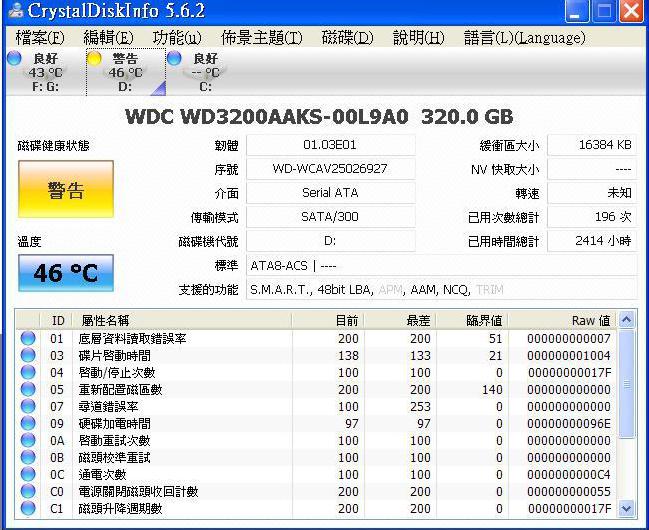The height and width of the screenshot is (530, 649).
Task: Open the 磁碟(D) menu
Action: click(x=347, y=38)
